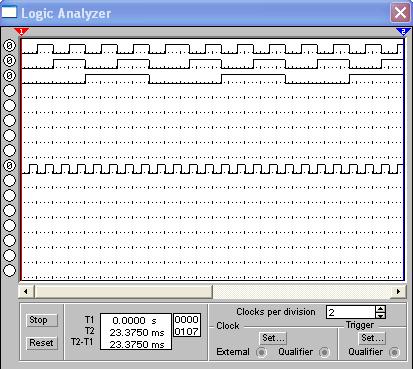Click channel terminal beside the fast clock waveform

(x=9, y=165)
